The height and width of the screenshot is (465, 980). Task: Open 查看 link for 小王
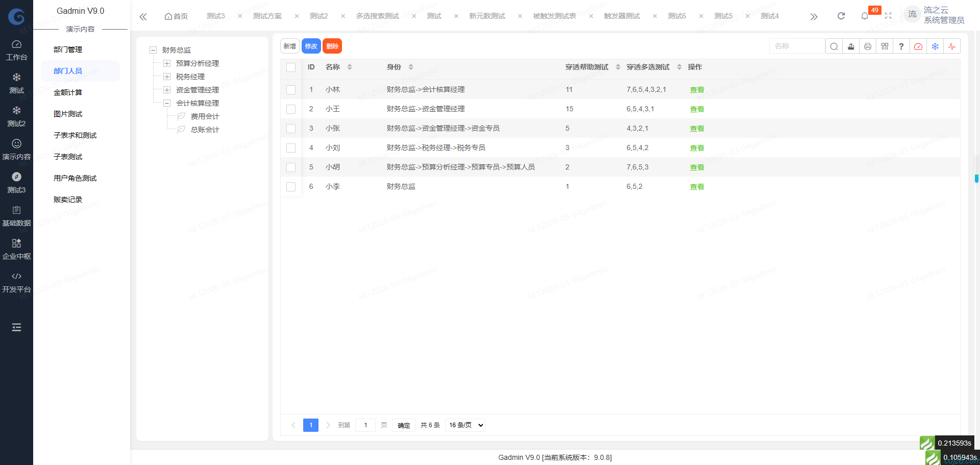696,109
